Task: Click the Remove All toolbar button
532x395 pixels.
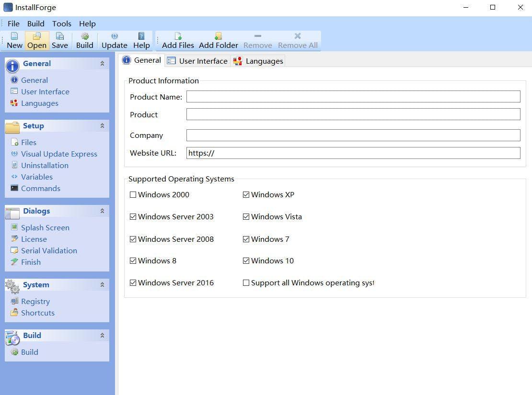Action: (298, 41)
